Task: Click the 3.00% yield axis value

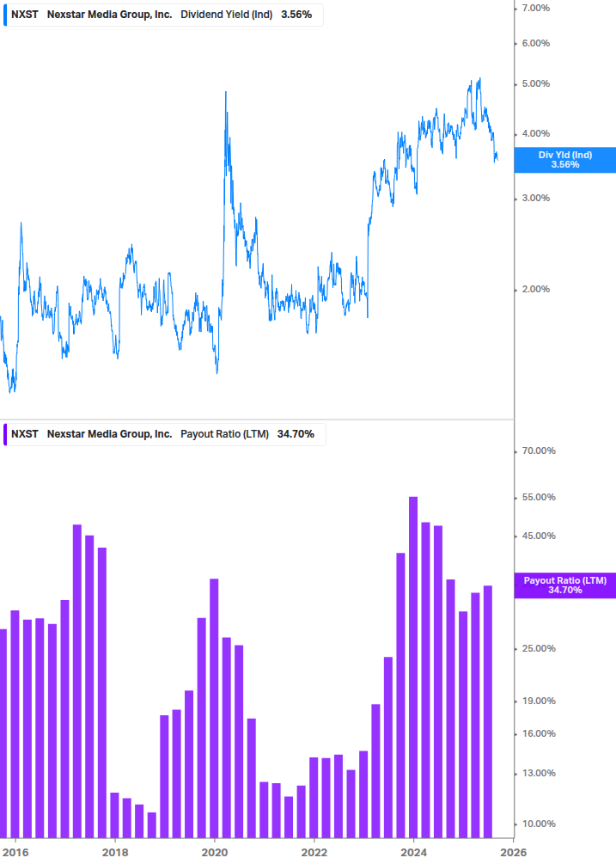Action: (x=535, y=199)
